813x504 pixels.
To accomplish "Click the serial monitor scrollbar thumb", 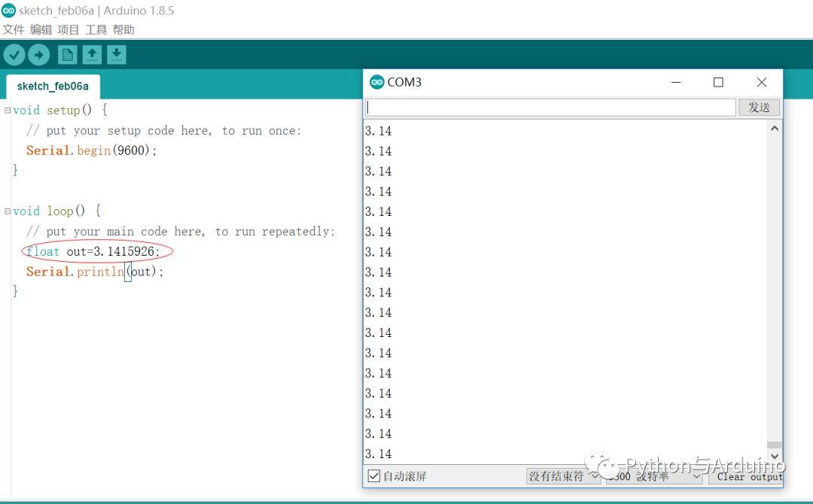I will pos(775,445).
